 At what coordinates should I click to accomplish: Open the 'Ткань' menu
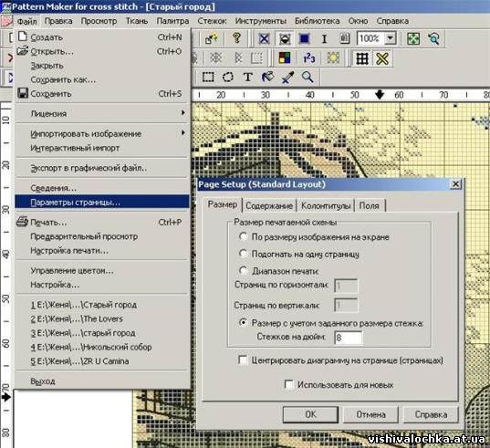(x=137, y=21)
